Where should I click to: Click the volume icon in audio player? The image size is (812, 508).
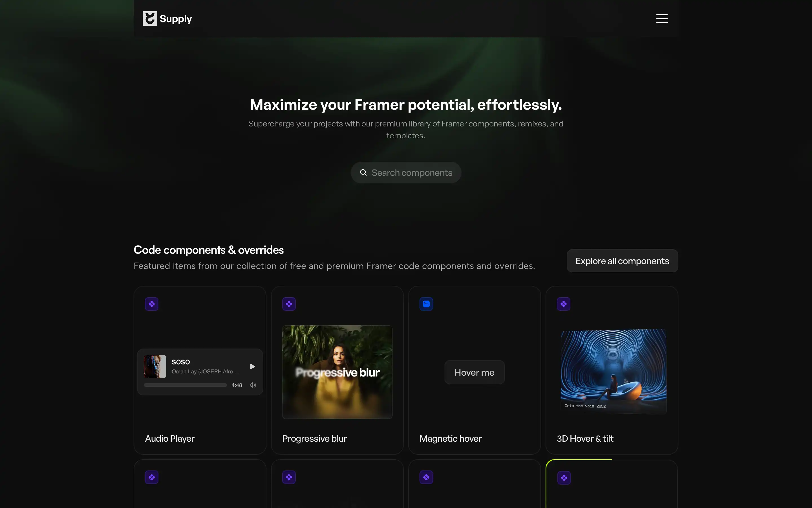(x=253, y=385)
